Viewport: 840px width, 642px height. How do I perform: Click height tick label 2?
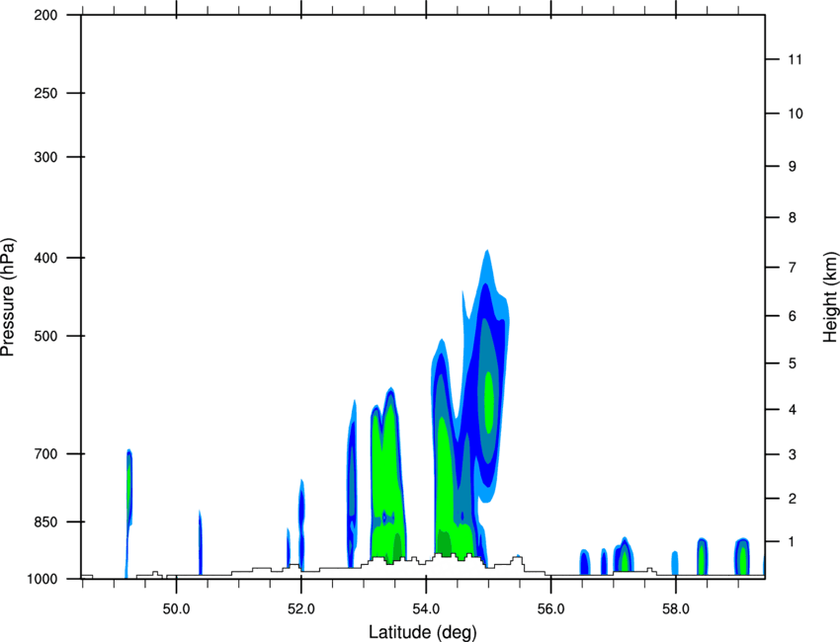pos(793,499)
